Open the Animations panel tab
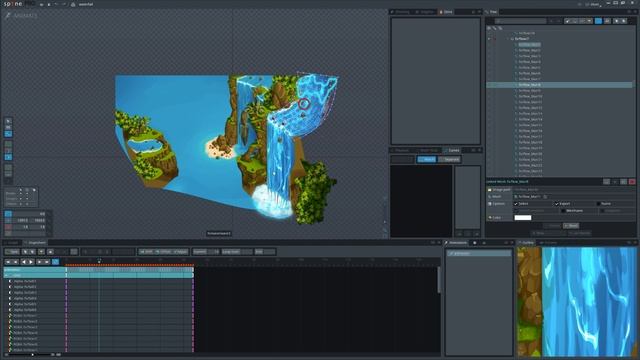640x360 pixels. click(456, 243)
